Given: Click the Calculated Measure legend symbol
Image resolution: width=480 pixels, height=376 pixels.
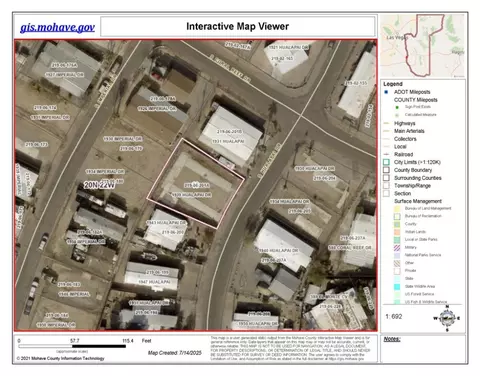Looking at the screenshot, I should pos(397,115).
